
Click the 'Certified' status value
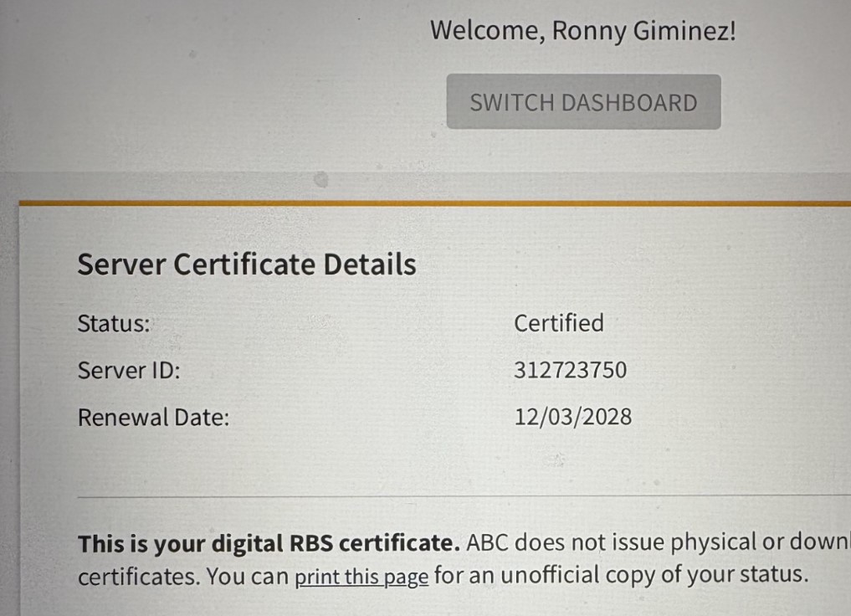click(558, 323)
